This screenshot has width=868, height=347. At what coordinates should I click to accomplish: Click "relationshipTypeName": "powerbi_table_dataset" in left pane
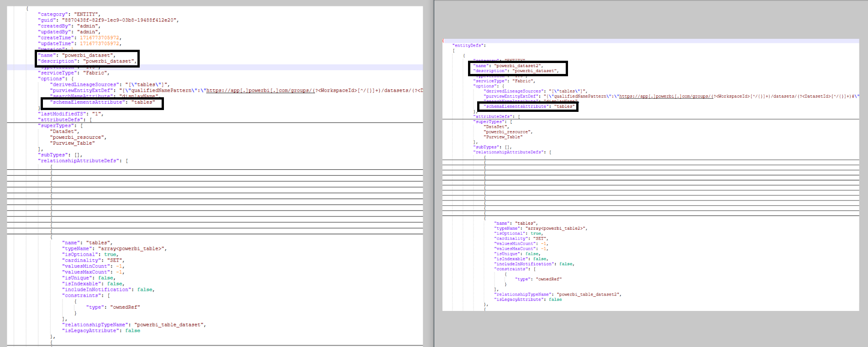[134, 325]
